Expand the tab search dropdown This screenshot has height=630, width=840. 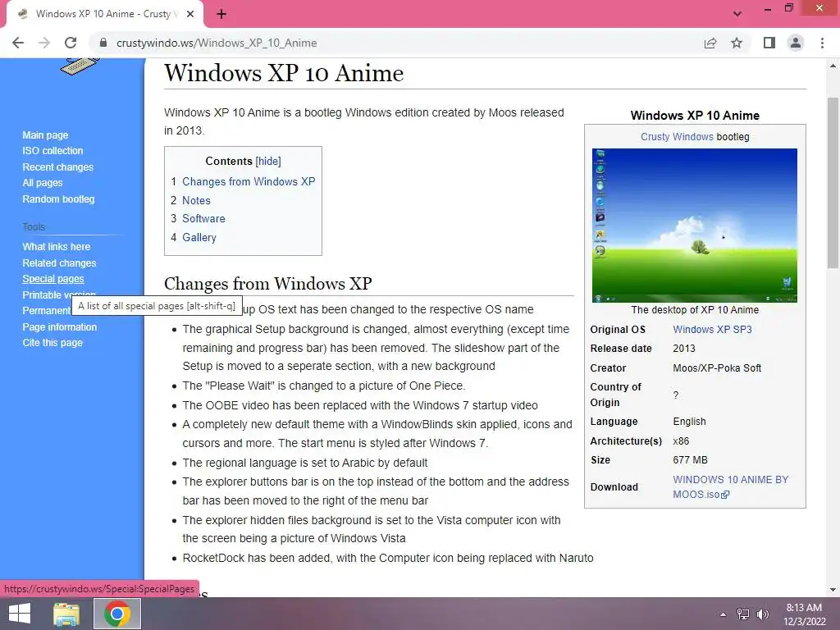[x=737, y=14]
